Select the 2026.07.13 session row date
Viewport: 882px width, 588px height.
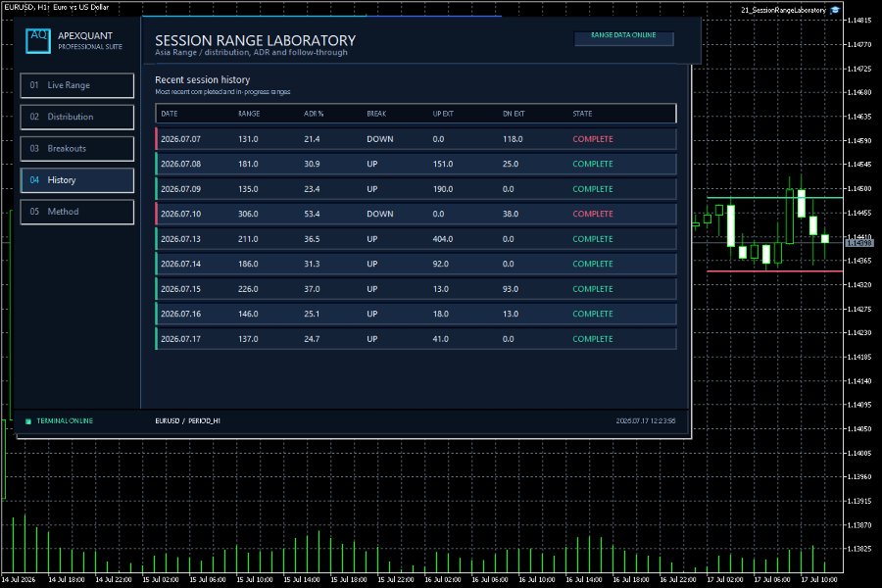click(180, 239)
